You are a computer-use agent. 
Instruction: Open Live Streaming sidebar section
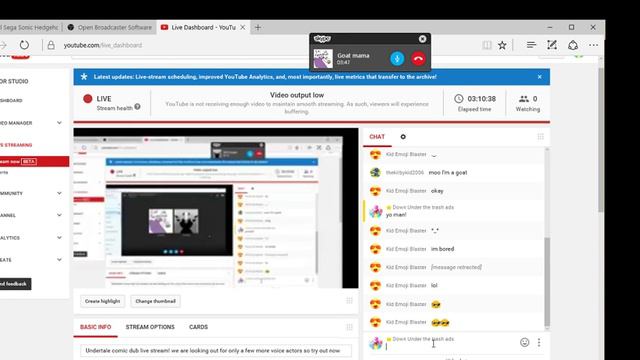point(16,145)
